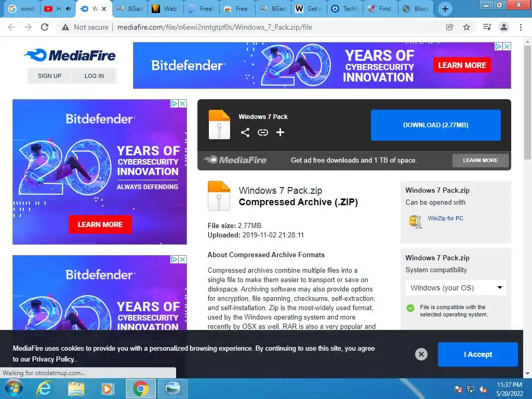Image resolution: width=532 pixels, height=399 pixels.
Task: Open Windows Media Player from taskbar
Action: click(107, 389)
